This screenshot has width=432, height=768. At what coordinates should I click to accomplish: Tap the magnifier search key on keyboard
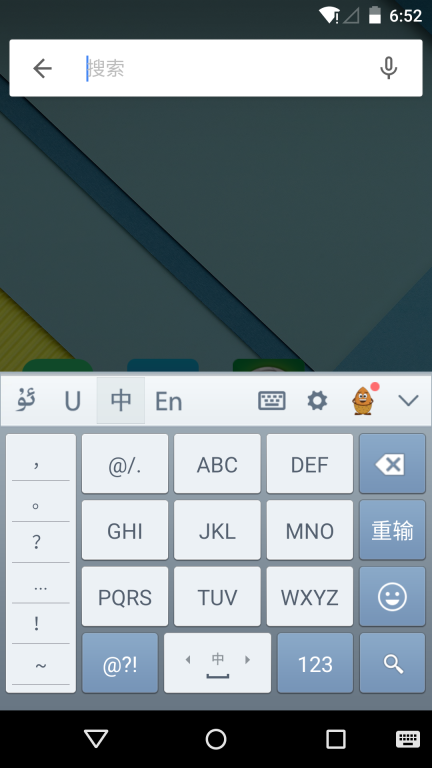[x=392, y=663]
